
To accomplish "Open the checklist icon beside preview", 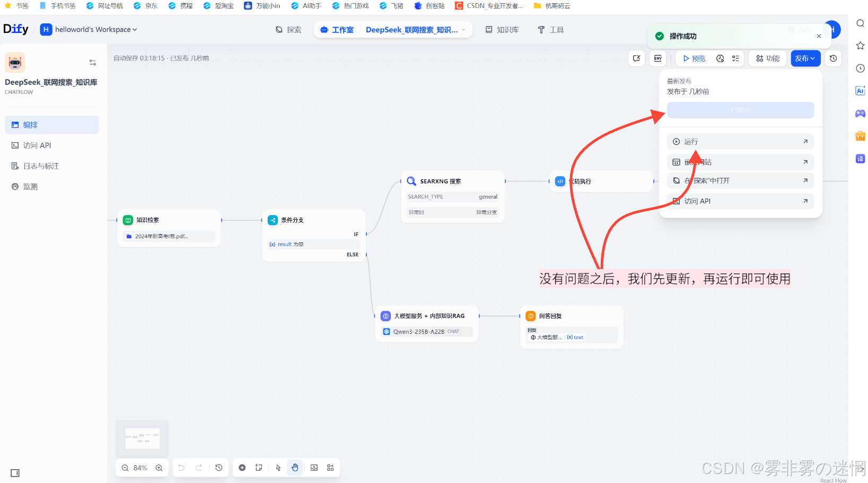I will pos(735,58).
